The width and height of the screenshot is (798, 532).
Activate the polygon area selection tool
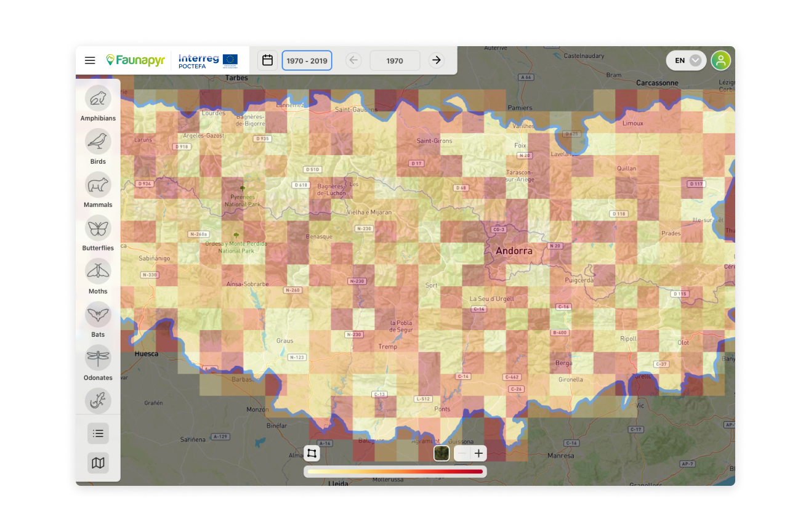pyautogui.click(x=312, y=454)
